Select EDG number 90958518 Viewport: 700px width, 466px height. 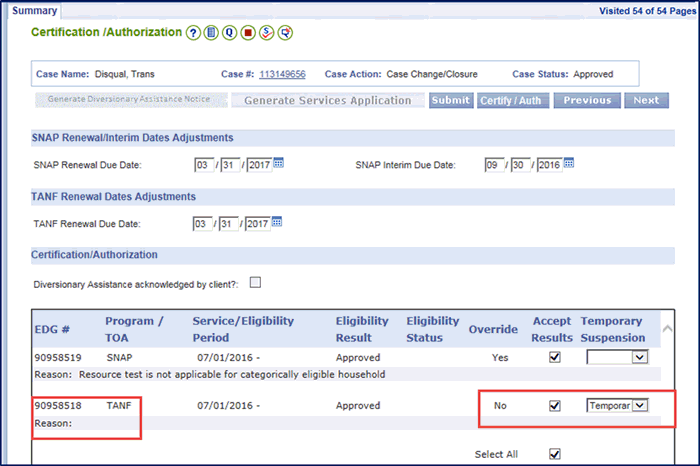[x=58, y=406]
